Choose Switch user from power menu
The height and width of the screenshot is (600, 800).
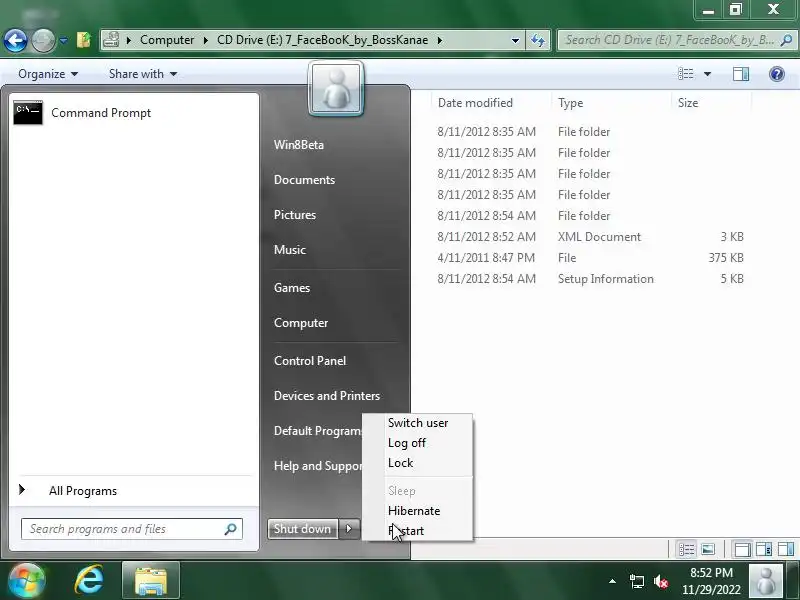point(418,423)
